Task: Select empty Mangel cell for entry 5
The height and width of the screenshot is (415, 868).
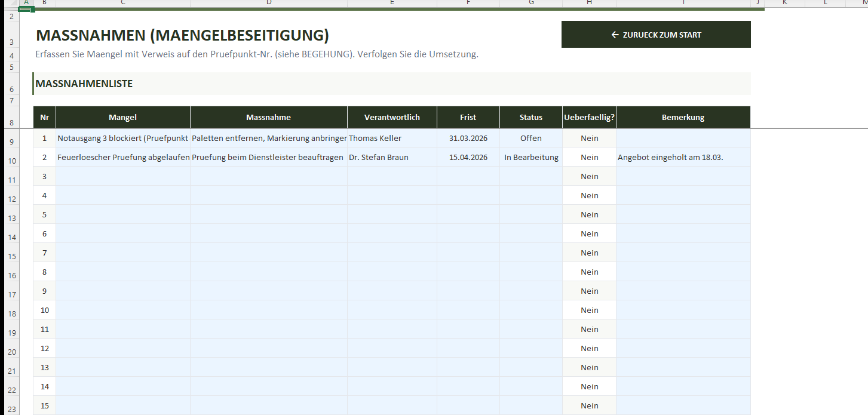Action: [123, 214]
